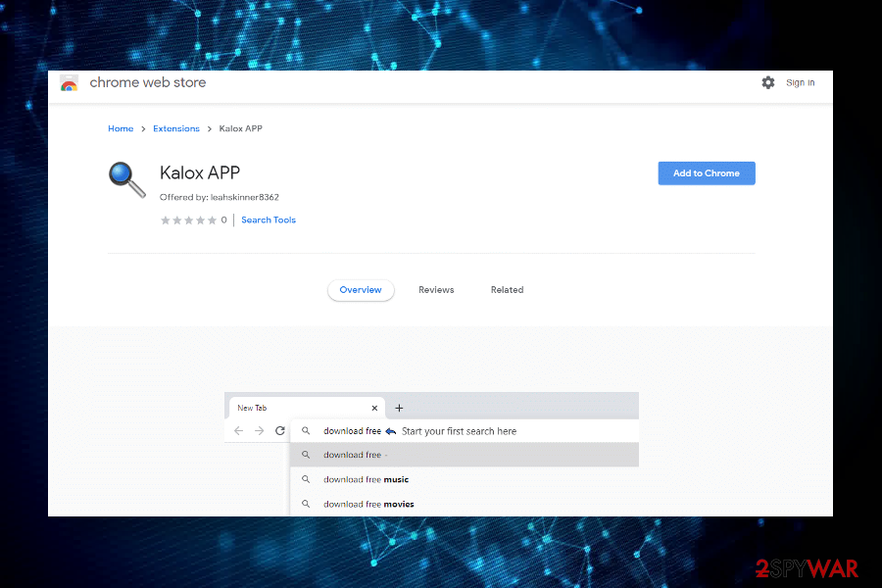Click search icon beside download free music
Viewport: 882px width, 588px height.
(306, 479)
